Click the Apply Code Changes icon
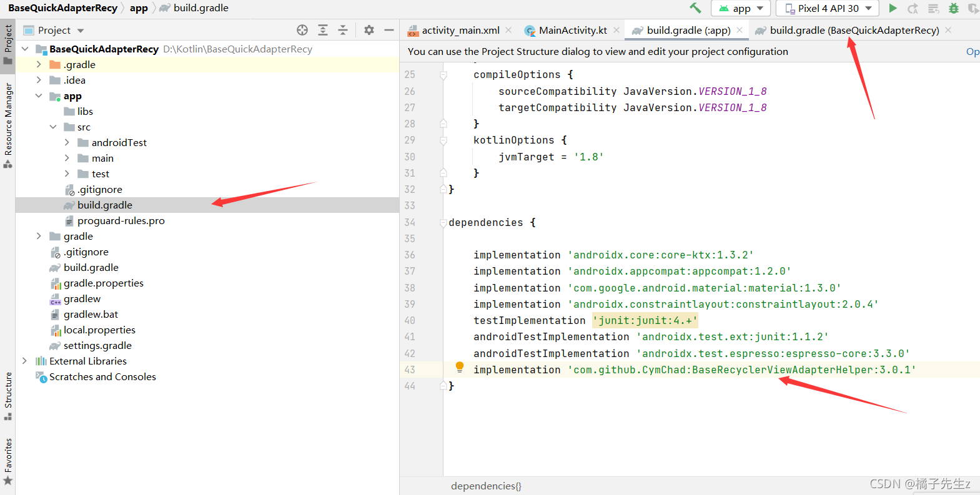 click(x=934, y=8)
